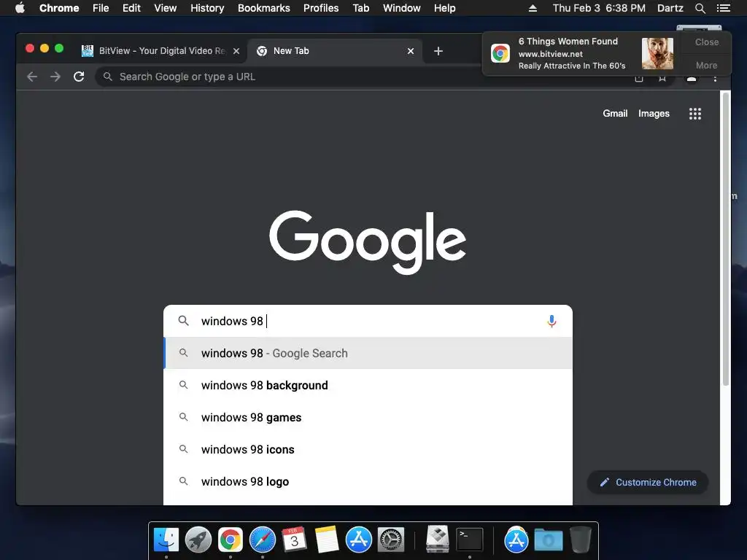Click the magnifier icon in Google search box
747x560 pixels.
(183, 321)
